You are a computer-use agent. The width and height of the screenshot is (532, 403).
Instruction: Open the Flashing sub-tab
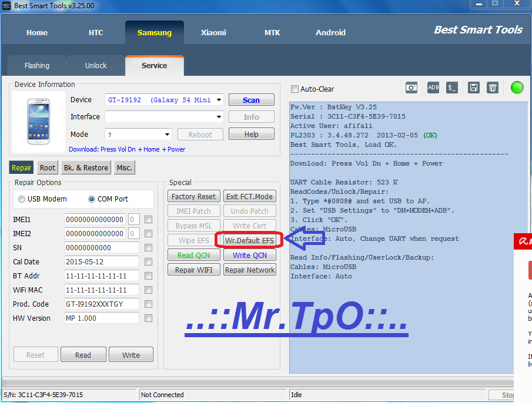tap(36, 65)
